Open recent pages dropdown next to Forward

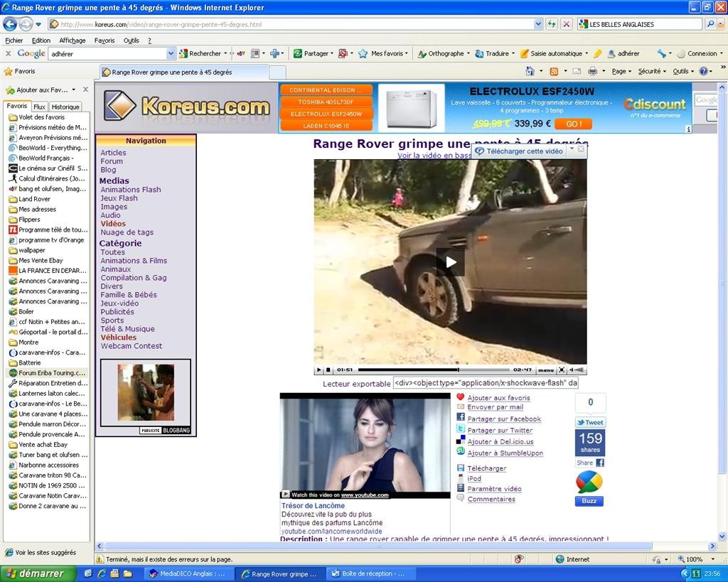pos(38,24)
